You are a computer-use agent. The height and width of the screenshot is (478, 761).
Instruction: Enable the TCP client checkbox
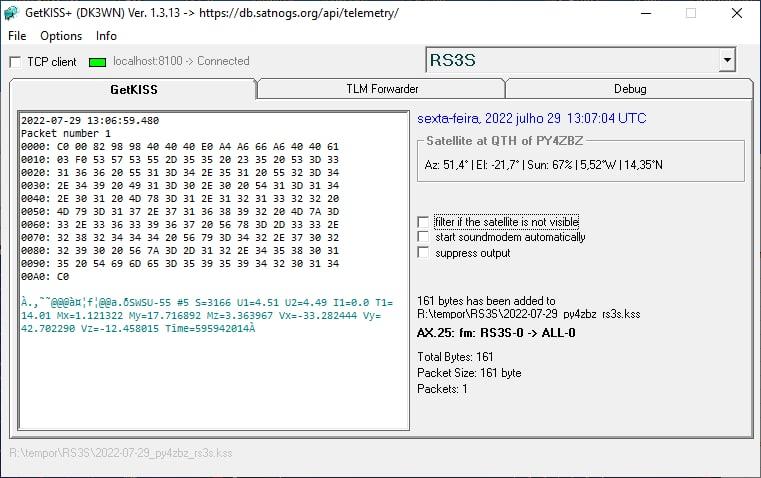[x=15, y=62]
